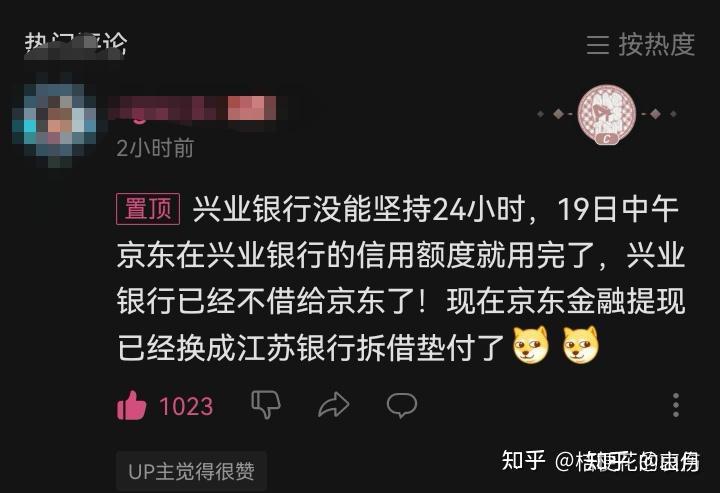Viewport: 720px width, 493px height.
Task: Click the second doge emoji
Action: [581, 345]
